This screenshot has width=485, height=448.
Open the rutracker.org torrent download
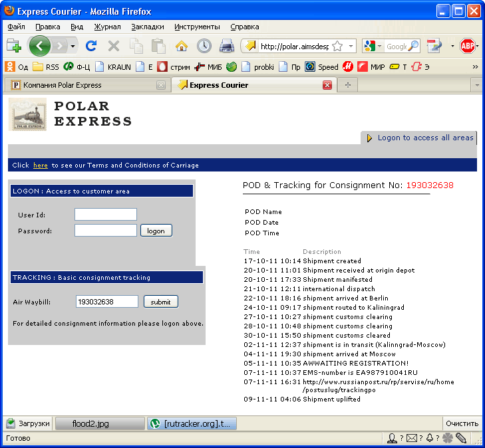192,423
